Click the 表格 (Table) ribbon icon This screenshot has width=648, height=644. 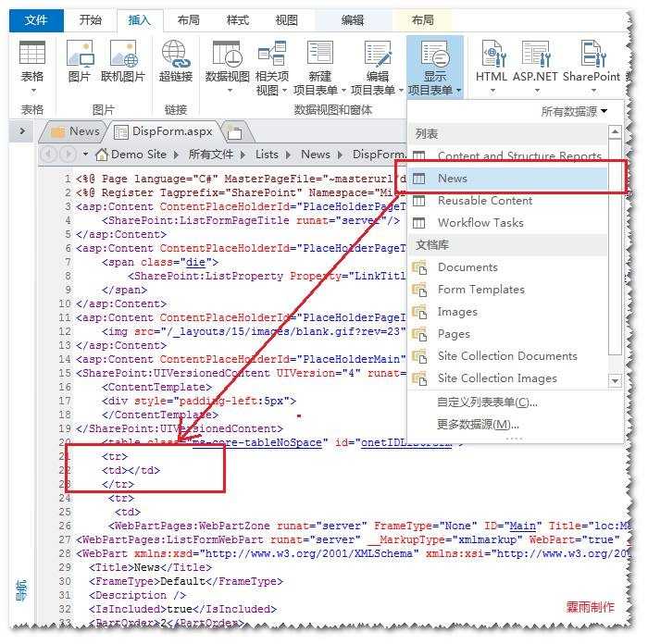pos(32,53)
